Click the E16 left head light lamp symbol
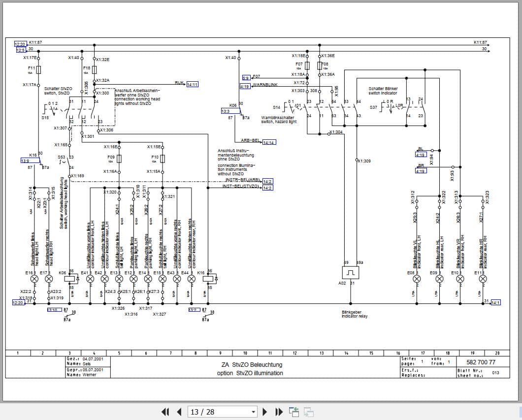Image resolution: width=522 pixels, height=420 pixels. pyautogui.click(x=34, y=279)
